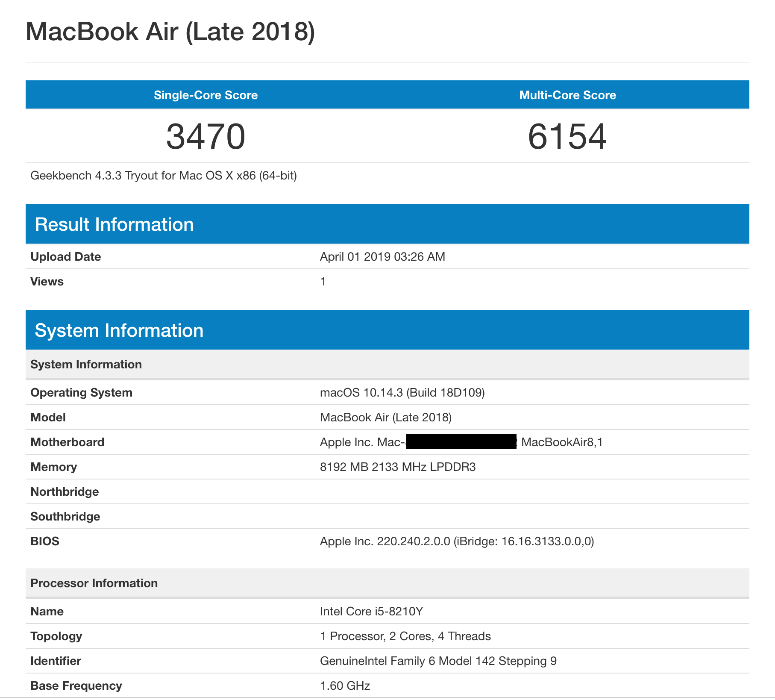The image size is (775, 700).
Task: Select the date April 01 2019 03:26 AM
Action: pyautogui.click(x=382, y=257)
